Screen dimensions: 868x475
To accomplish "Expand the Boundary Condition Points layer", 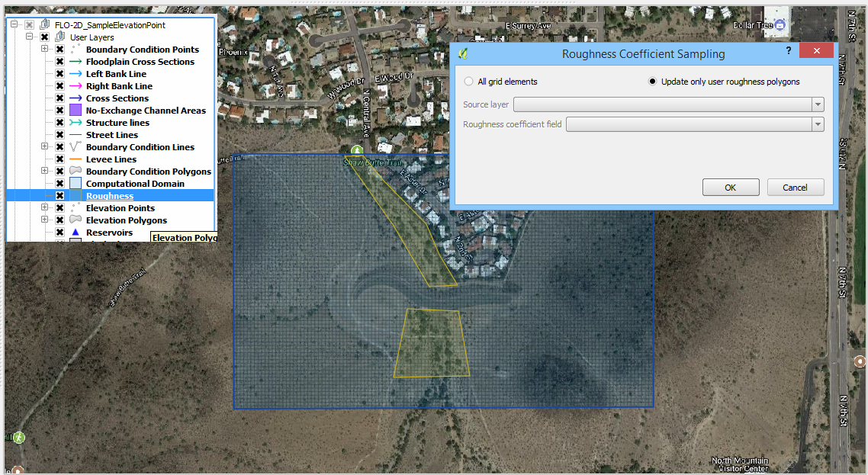I will pyautogui.click(x=44, y=50).
